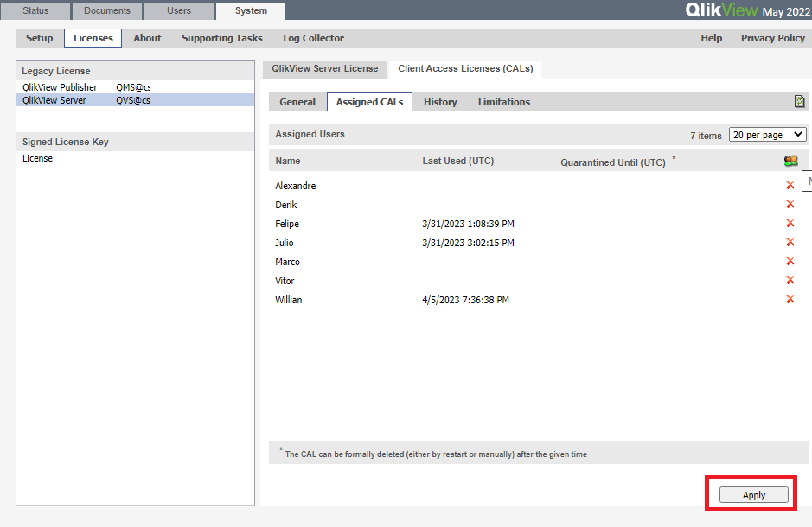Screen dimensions: 812x527
Task: Select QlikView Publisher in Legacy License list
Action: [60, 87]
